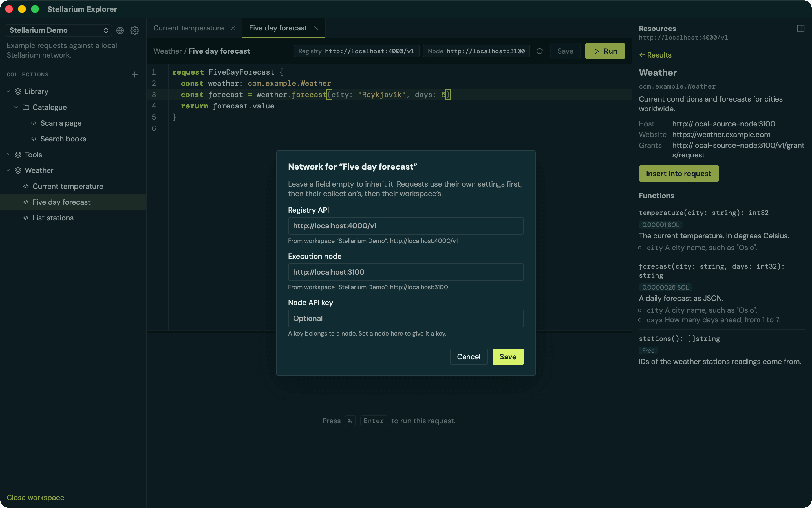The width and height of the screenshot is (812, 508).
Task: Click the code icon beside Search books
Action: point(34,139)
